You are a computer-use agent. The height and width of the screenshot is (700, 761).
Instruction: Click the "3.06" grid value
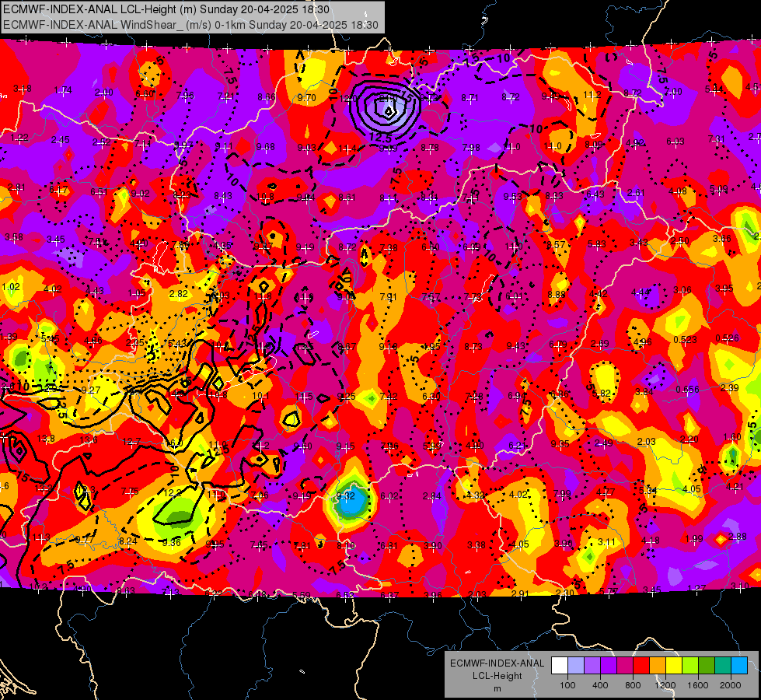682,290
